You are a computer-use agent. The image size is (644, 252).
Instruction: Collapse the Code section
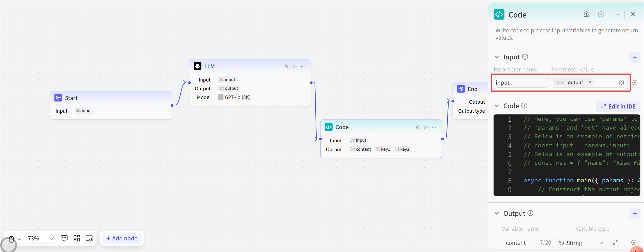point(497,106)
